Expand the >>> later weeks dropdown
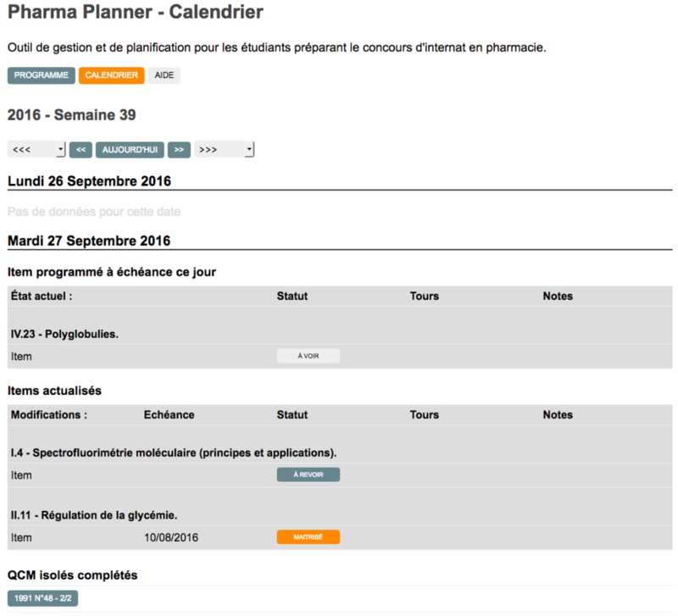This screenshot has height=616, width=678. [x=224, y=150]
